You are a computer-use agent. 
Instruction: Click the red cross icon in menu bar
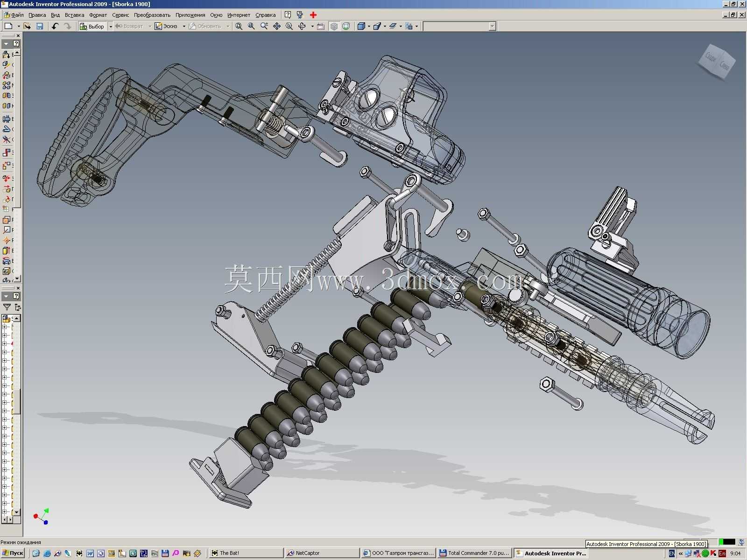(x=313, y=15)
